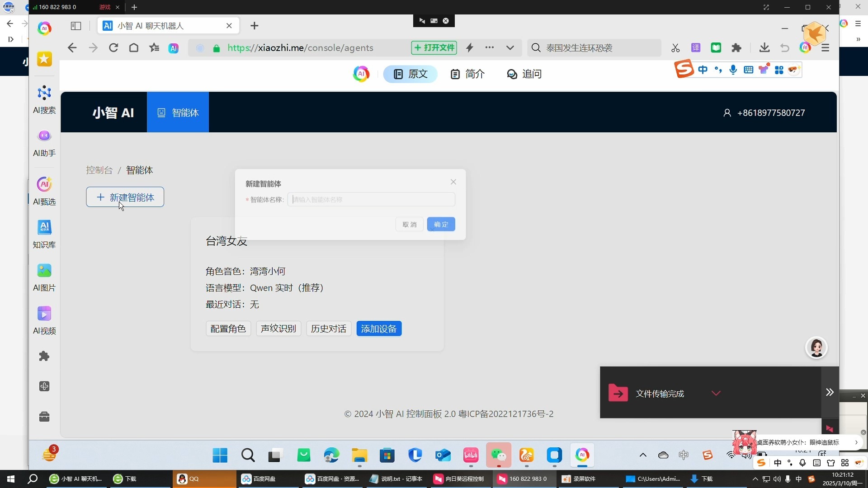Open the extensions puzzle icon in toolbar
868x488 pixels.
[x=736, y=48]
